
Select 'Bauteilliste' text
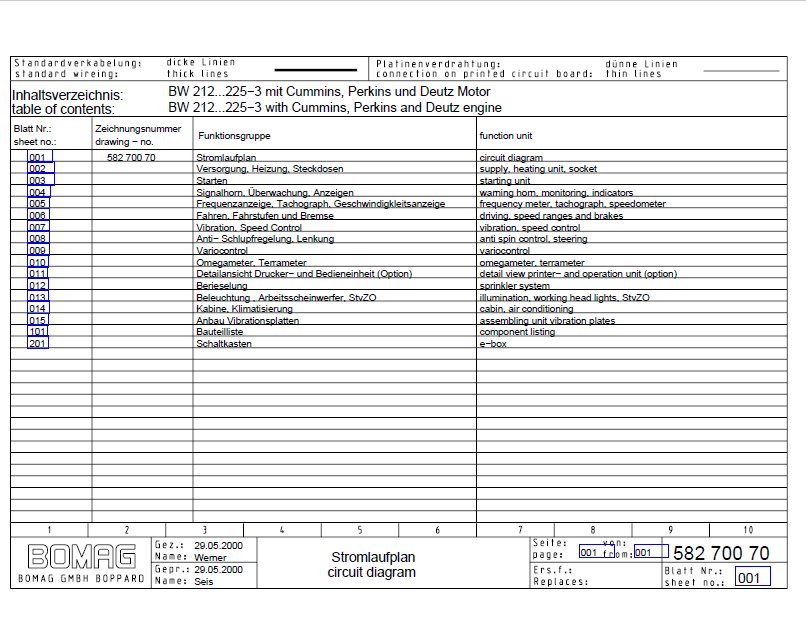(219, 332)
